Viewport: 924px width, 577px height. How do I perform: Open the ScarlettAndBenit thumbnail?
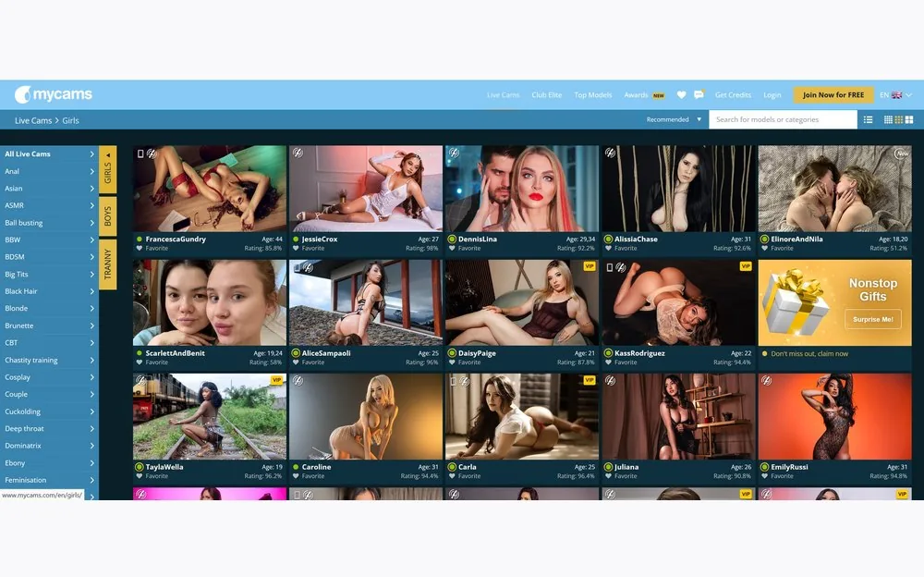[210, 302]
